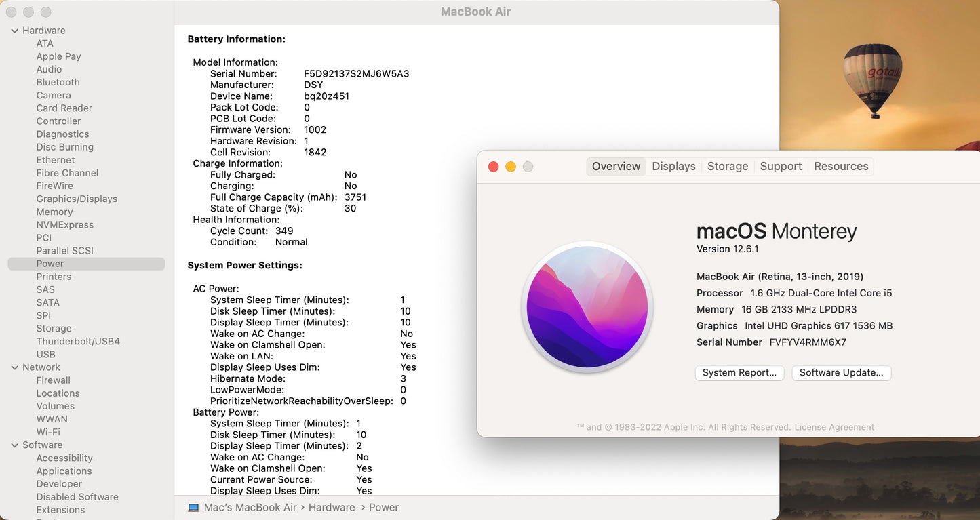Select Disc Burning in the sidebar
Viewport: 980px width, 520px height.
(x=65, y=147)
